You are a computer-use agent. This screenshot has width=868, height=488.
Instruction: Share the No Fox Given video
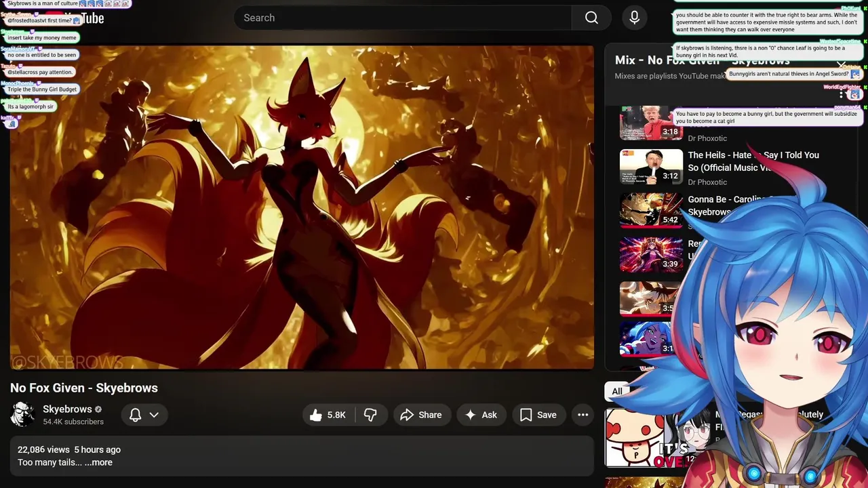coord(421,415)
